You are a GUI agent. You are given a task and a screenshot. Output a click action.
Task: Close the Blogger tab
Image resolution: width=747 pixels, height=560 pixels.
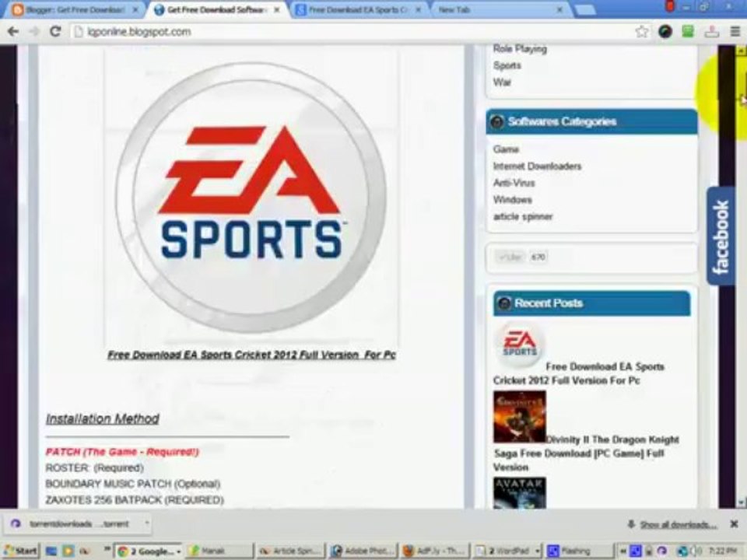[x=135, y=9]
